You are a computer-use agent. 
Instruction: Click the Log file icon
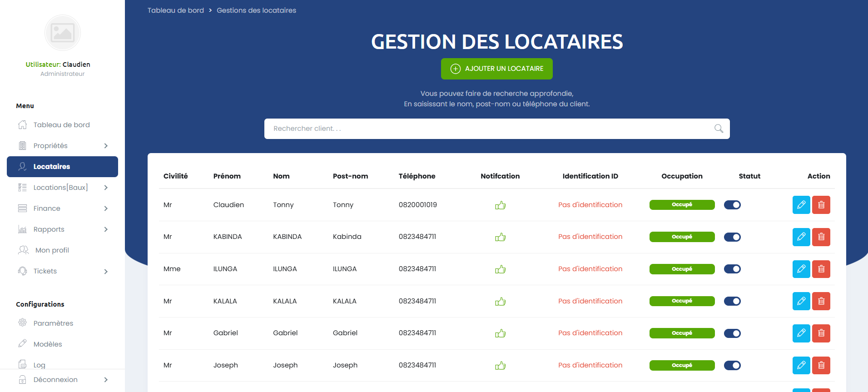(22, 364)
